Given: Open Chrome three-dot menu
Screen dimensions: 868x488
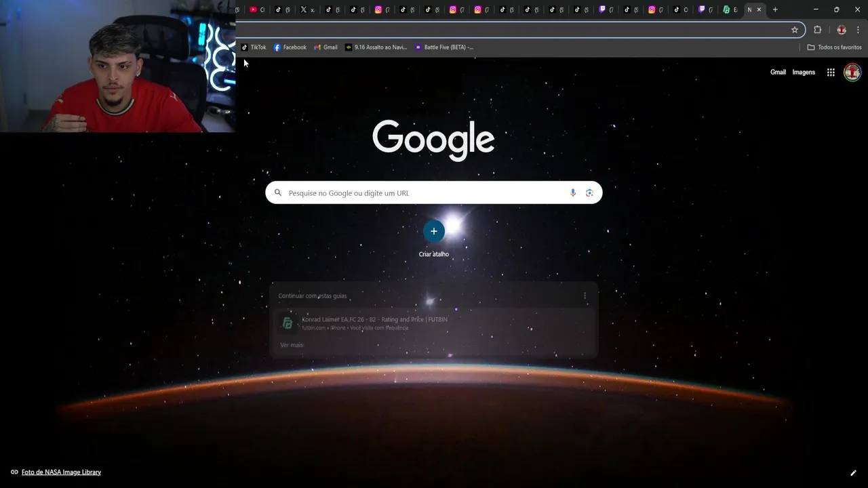Looking at the screenshot, I should (x=858, y=30).
